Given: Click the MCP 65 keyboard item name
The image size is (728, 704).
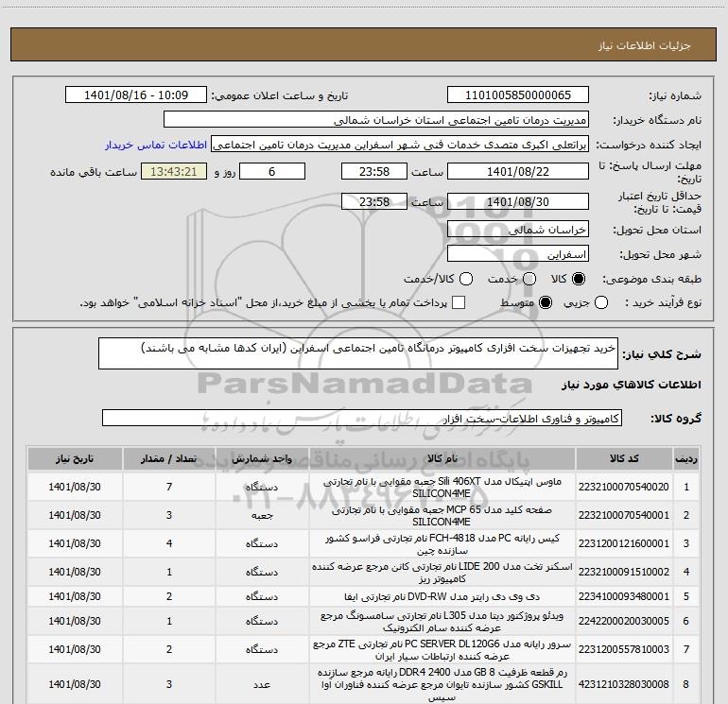Looking at the screenshot, I should (442, 516).
